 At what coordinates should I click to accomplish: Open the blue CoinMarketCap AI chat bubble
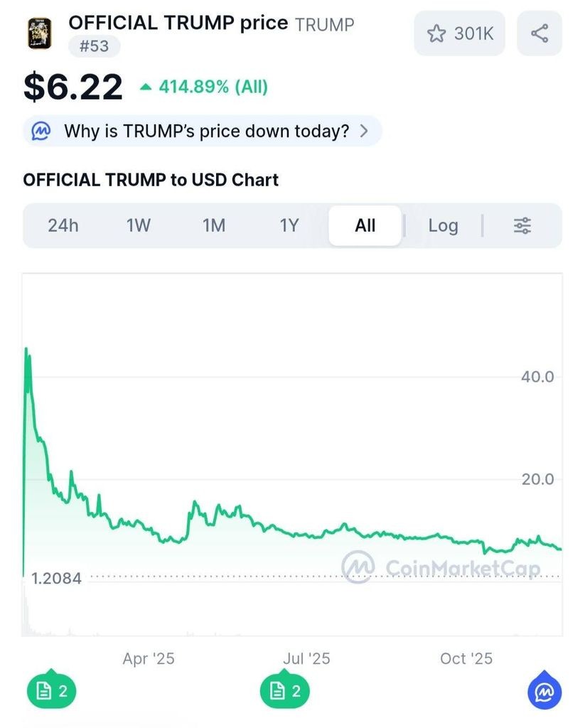544,691
